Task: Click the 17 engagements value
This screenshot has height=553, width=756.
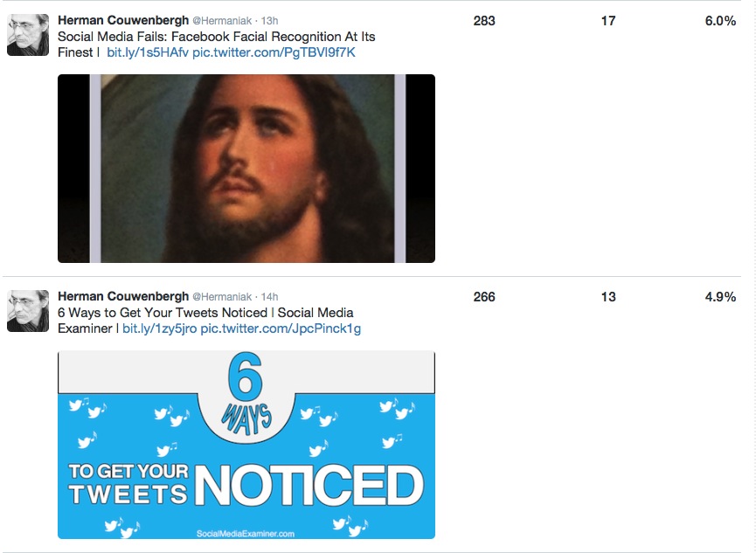Action: pyautogui.click(x=608, y=21)
